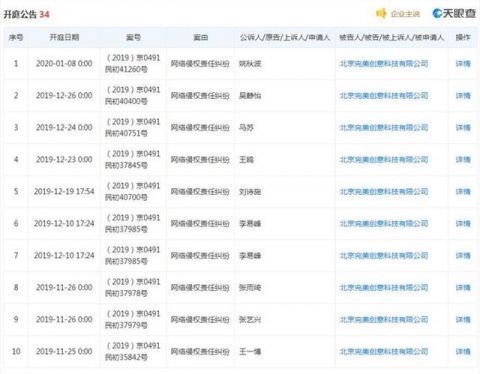The height and width of the screenshot is (374, 480).
Task: Open defendant company link in row 6
Action: coord(384,224)
